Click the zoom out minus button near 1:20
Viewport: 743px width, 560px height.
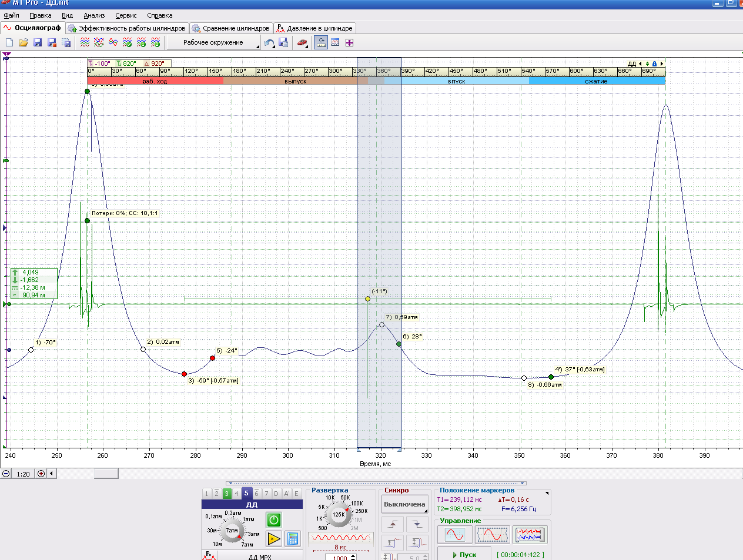click(x=6, y=474)
